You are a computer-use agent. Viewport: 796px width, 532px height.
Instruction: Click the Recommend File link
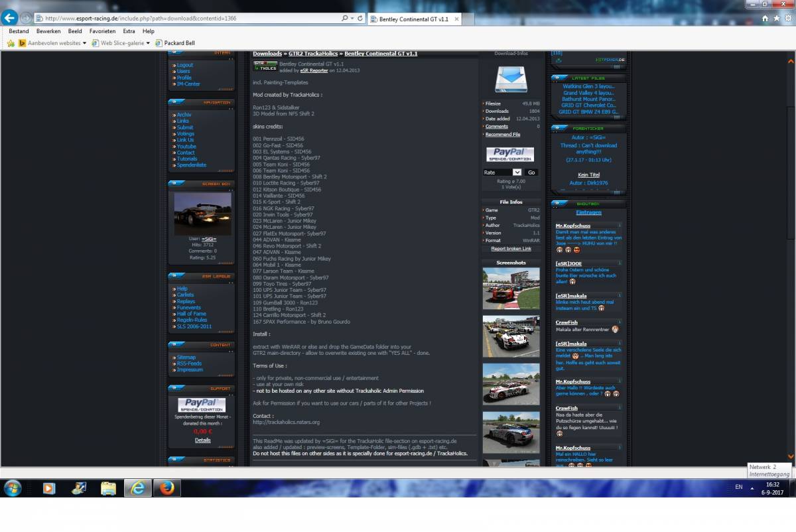[x=502, y=135]
